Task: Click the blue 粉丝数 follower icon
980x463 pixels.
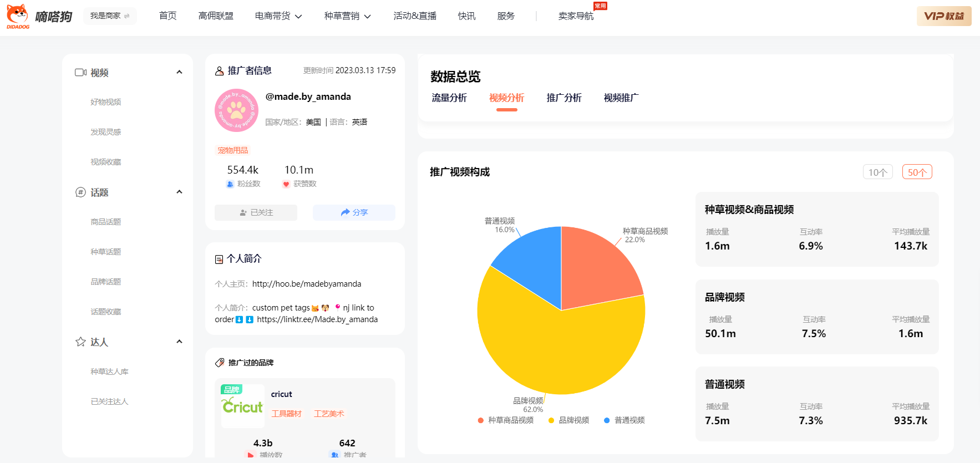Action: pos(230,184)
